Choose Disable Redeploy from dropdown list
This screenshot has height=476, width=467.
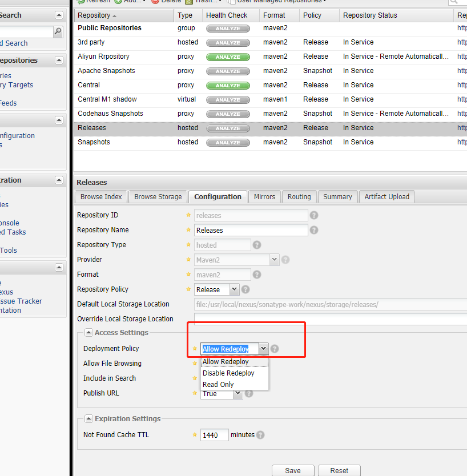coord(235,373)
